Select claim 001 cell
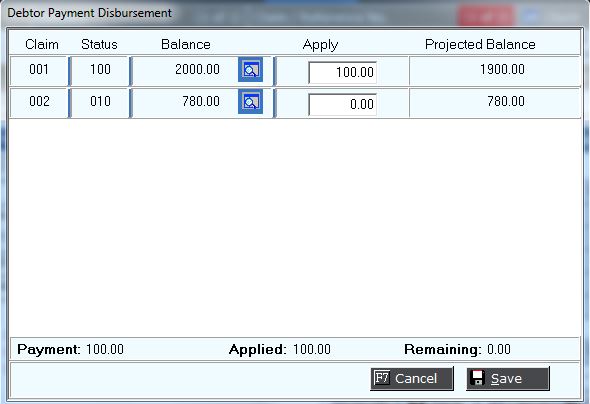This screenshot has width=590, height=404. point(39,70)
